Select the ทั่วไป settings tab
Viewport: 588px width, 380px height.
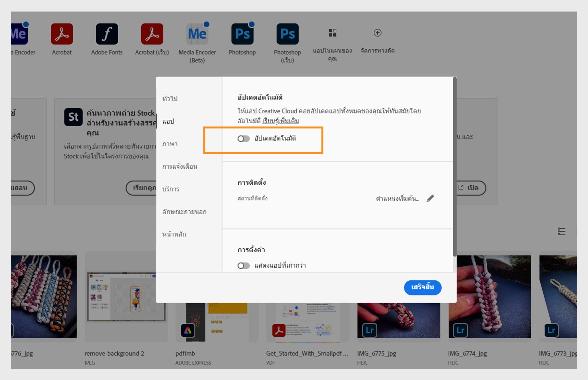(x=170, y=99)
